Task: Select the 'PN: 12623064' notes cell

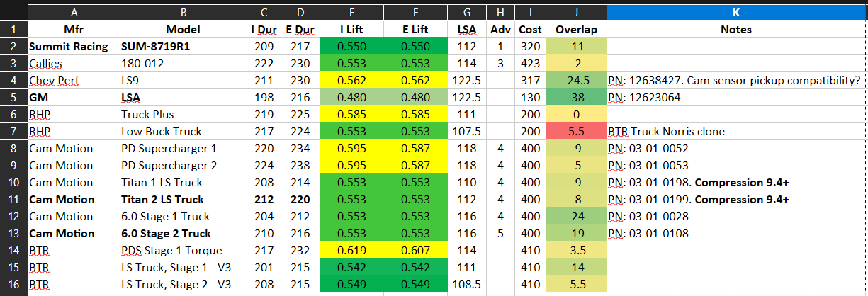Action: 736,98
